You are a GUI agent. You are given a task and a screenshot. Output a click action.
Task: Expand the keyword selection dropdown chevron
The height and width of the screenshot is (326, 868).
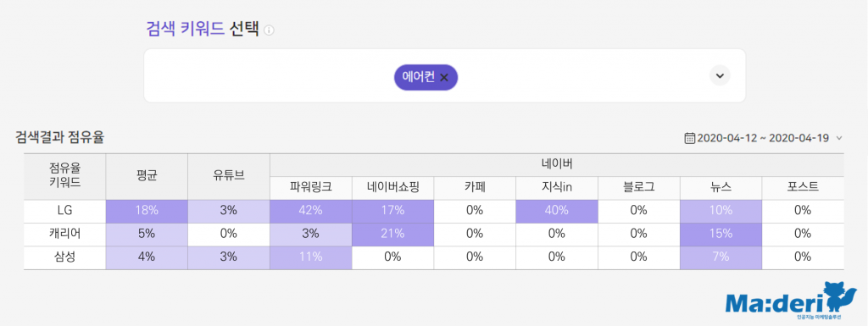point(720,75)
